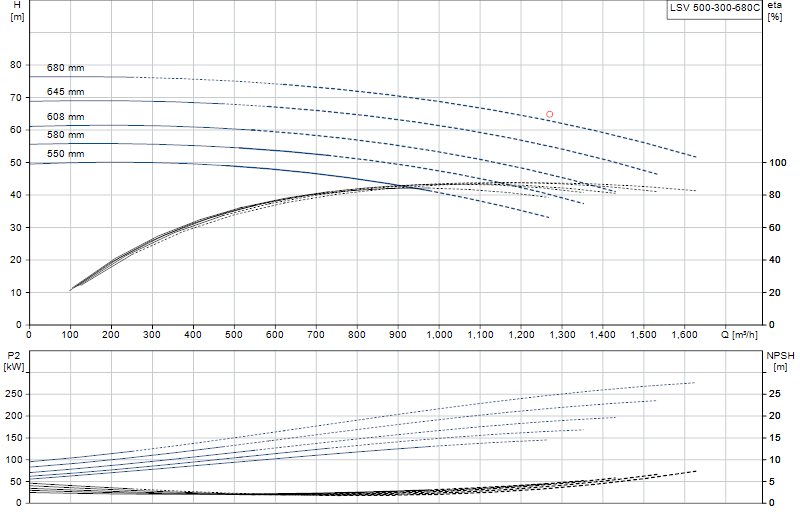
Task: Click the 40 head axis value
Action: click(x=16, y=195)
